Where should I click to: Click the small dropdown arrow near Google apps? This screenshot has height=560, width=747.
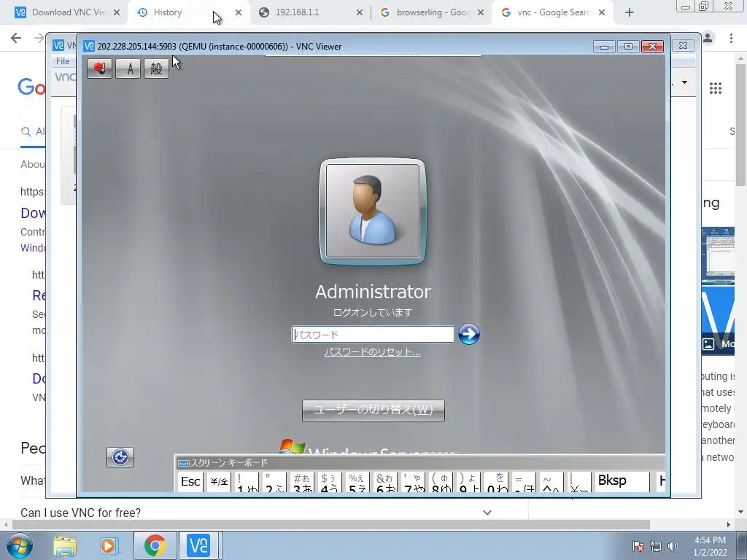[x=684, y=82]
